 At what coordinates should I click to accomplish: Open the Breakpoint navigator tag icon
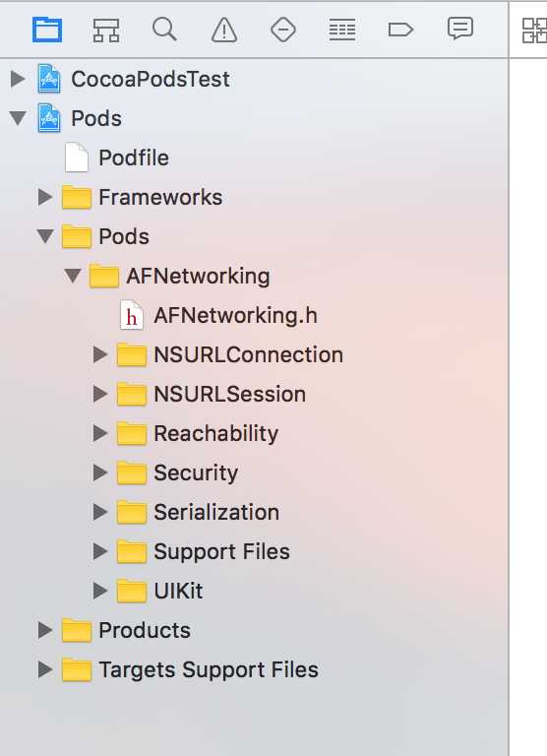[x=401, y=30]
